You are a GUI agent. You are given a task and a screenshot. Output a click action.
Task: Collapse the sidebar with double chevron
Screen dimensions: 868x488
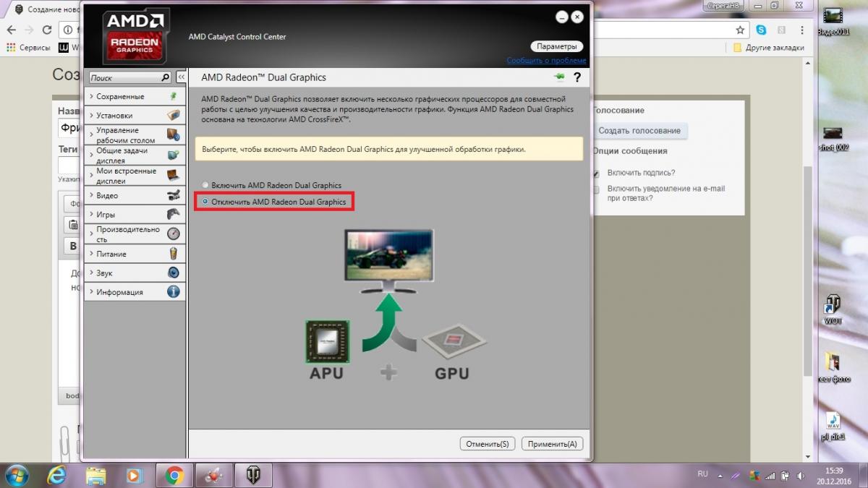click(181, 77)
